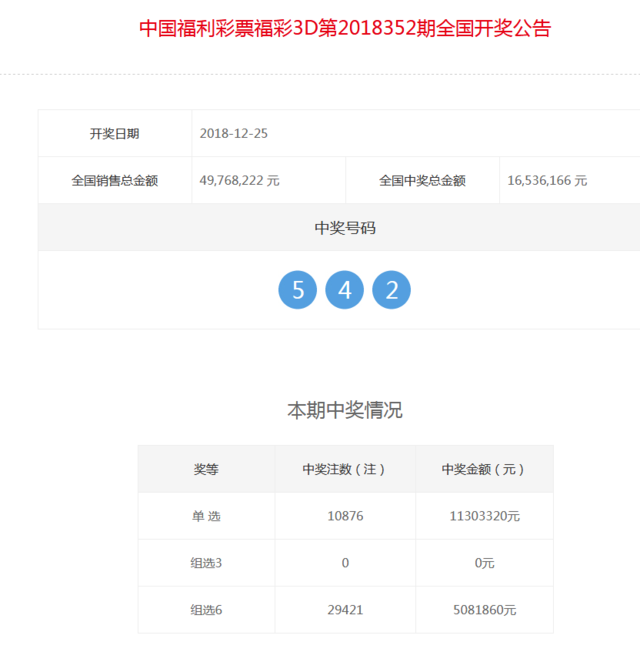Viewport: 640px width, 652px height.
Task: Click the 组选6 amount 5081860元
Action: (484, 610)
